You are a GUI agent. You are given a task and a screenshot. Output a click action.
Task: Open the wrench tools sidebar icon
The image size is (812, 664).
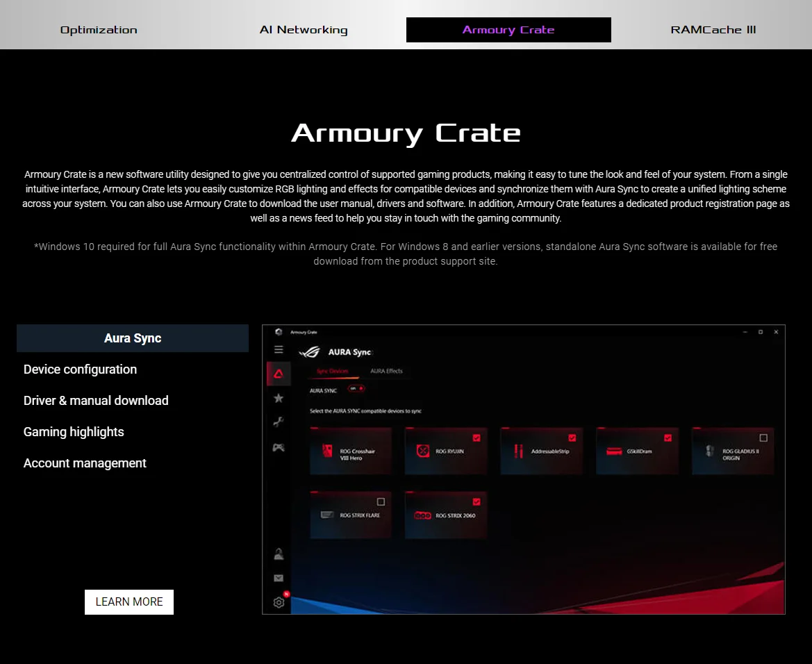[x=279, y=422]
